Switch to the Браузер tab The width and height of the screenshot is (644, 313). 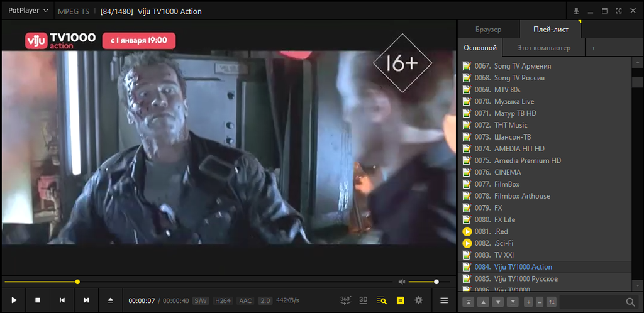[488, 30]
